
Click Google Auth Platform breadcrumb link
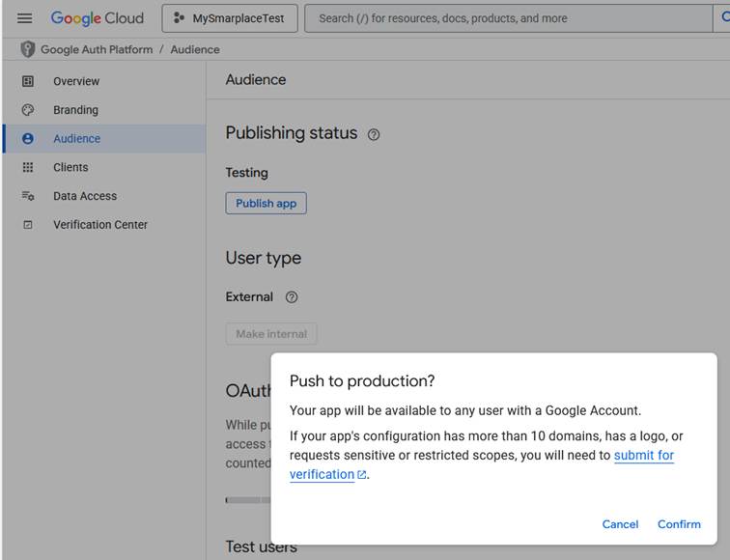[x=97, y=49]
